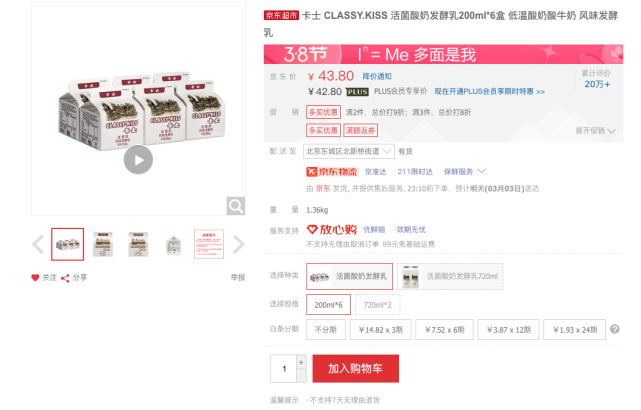Viewport: 641px width, 410px height.
Task: Expand the 保鲜服务 chevron
Action: tap(482, 171)
